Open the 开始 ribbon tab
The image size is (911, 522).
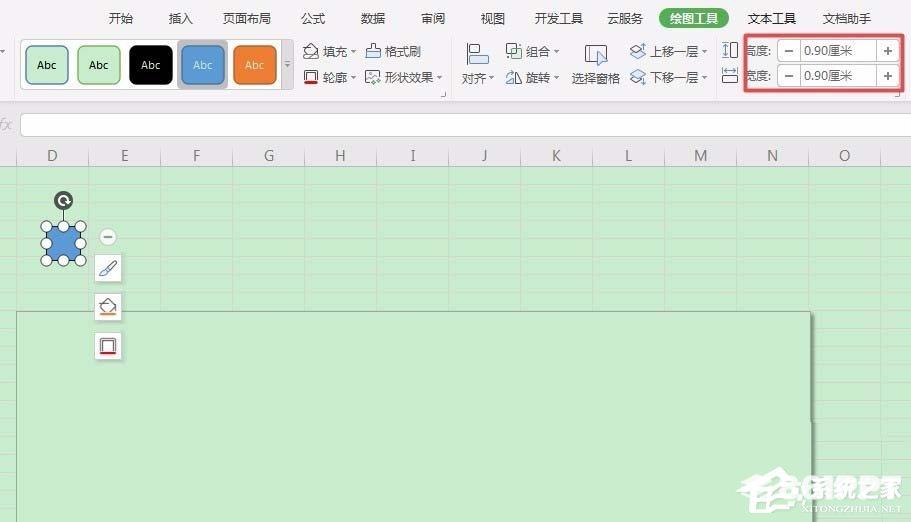[121, 19]
